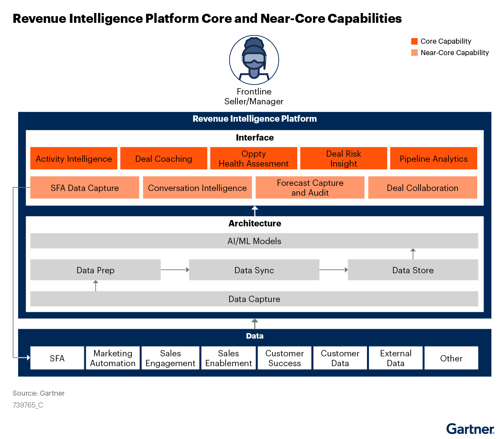Select the Deal Collaboration box
Viewport: 504px width, 439px height.
coord(422,187)
